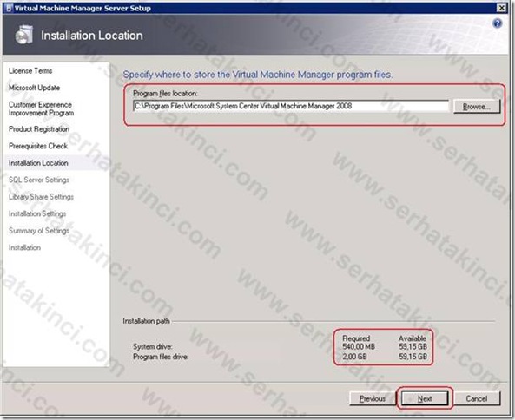Click the 'Installation path' section label

click(146, 321)
